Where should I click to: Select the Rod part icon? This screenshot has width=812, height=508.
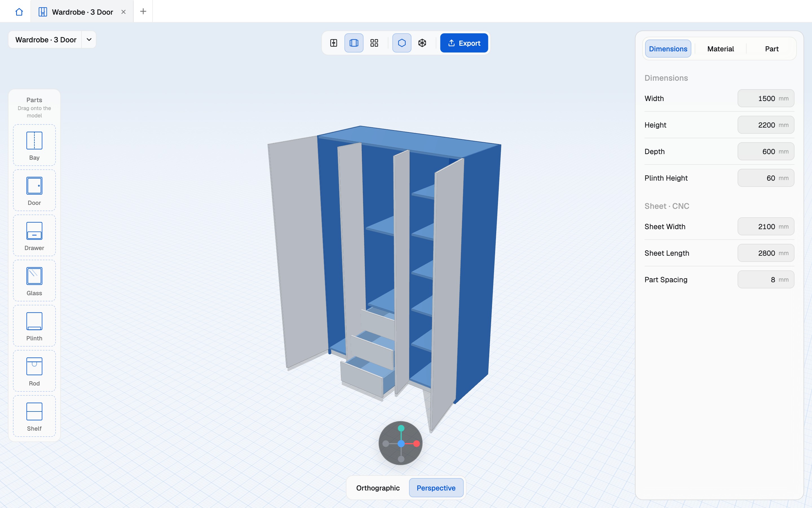point(34,371)
